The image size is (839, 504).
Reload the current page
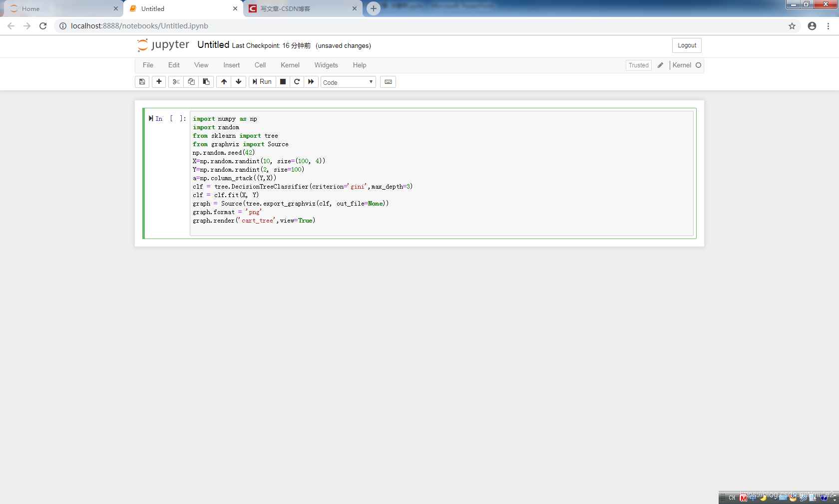(x=43, y=26)
